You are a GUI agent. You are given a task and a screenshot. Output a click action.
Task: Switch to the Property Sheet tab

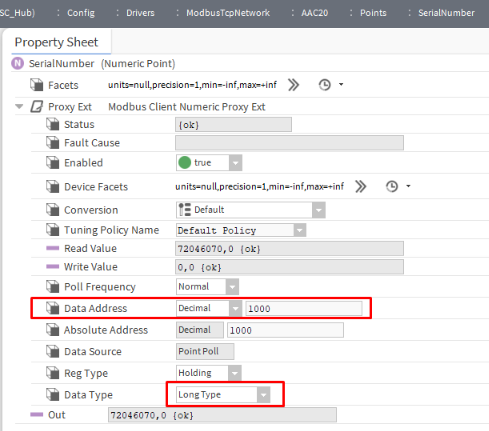click(x=56, y=42)
